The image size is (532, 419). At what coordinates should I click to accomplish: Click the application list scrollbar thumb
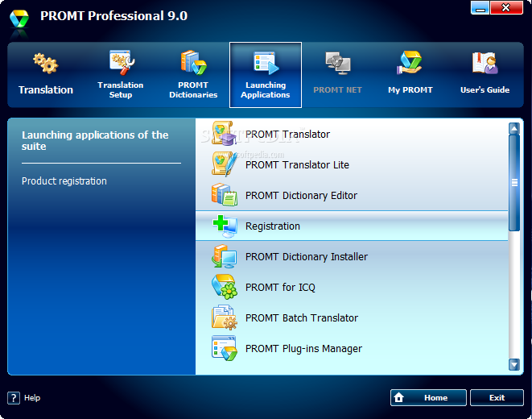click(514, 183)
